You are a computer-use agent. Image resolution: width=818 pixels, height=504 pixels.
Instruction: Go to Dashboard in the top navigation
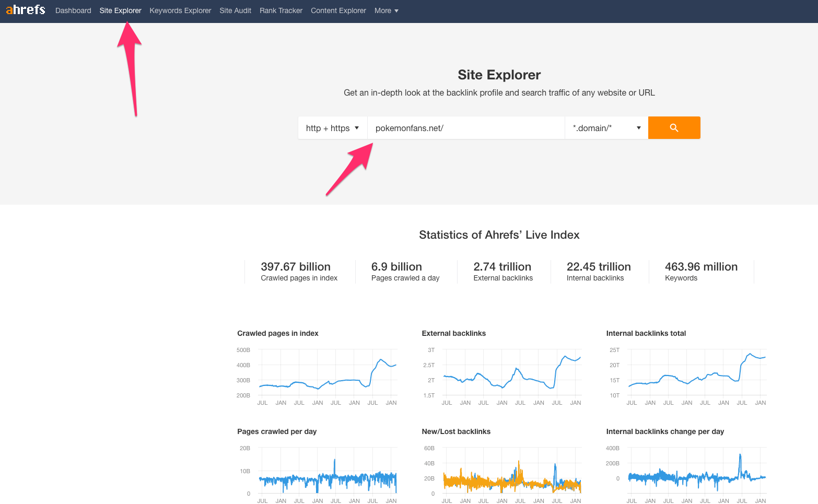[73, 10]
